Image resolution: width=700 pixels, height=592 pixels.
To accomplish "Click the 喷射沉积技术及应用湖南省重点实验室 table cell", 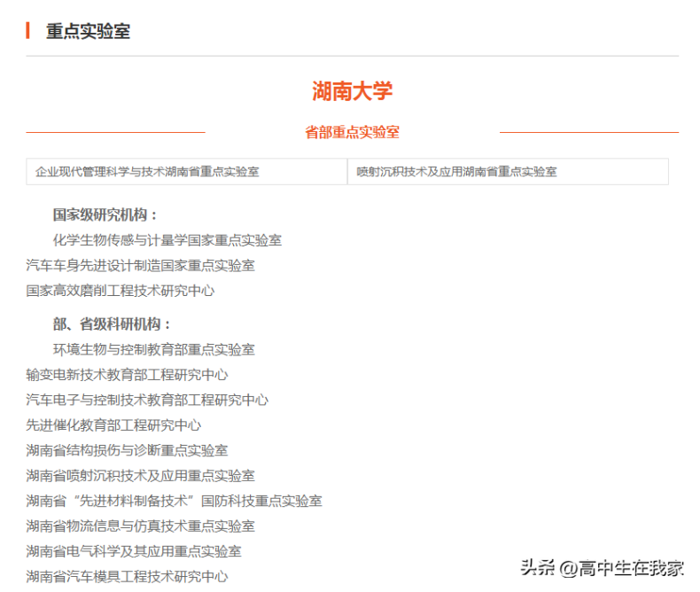I will [x=508, y=171].
